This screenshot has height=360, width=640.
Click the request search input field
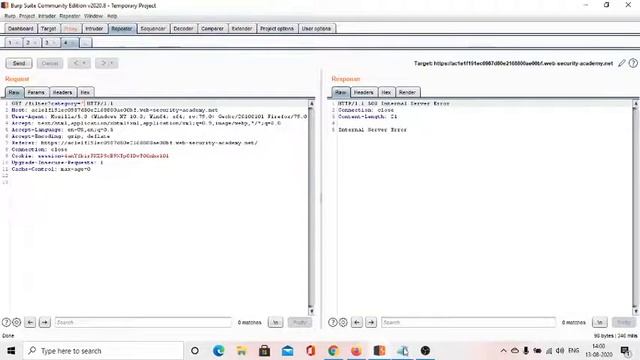coord(143,322)
